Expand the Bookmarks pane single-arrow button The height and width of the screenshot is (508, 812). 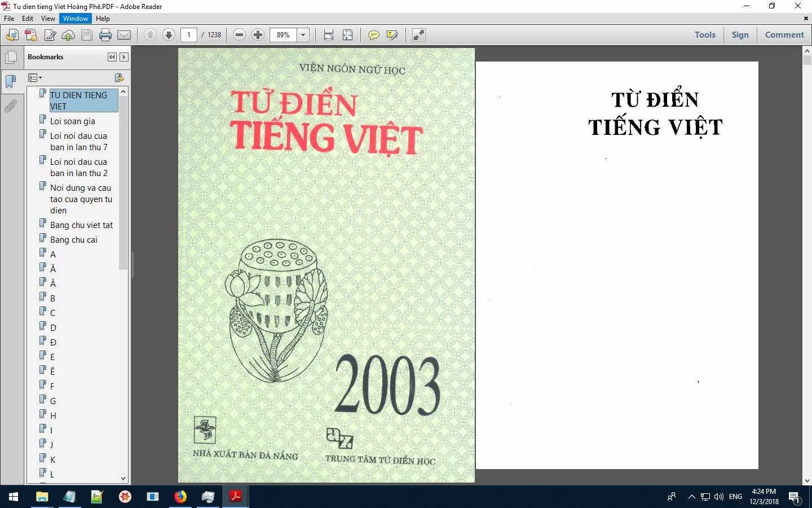pyautogui.click(x=124, y=57)
